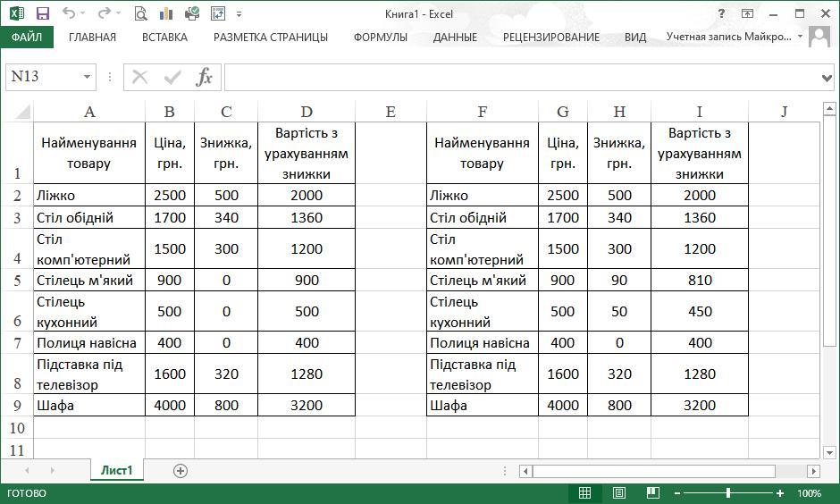Select Шафа cell in column F
Image resolution: width=840 pixels, height=504 pixels.
(x=483, y=406)
